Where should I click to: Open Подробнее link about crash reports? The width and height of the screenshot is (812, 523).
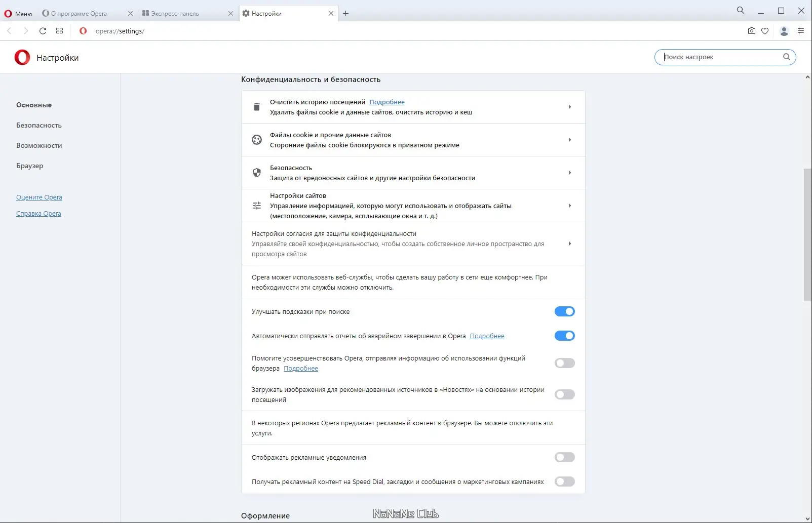click(x=487, y=336)
